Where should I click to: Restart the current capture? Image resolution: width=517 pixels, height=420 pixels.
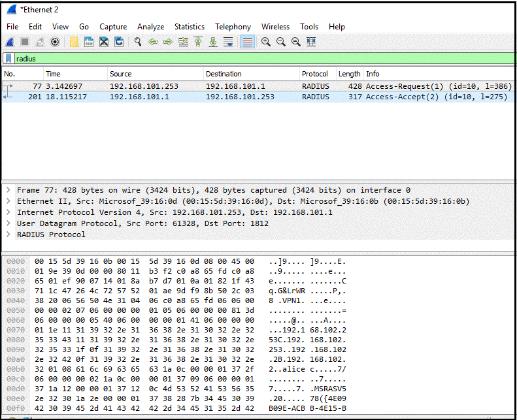pyautogui.click(x=40, y=42)
